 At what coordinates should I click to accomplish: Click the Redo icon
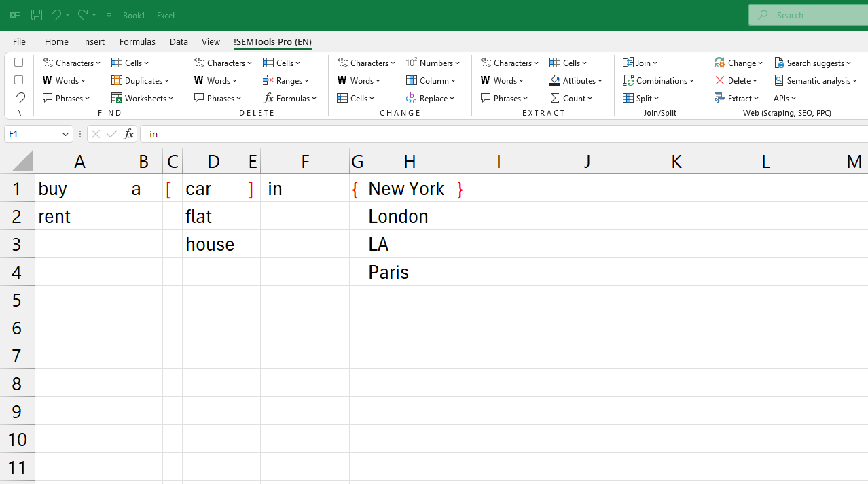coord(82,14)
